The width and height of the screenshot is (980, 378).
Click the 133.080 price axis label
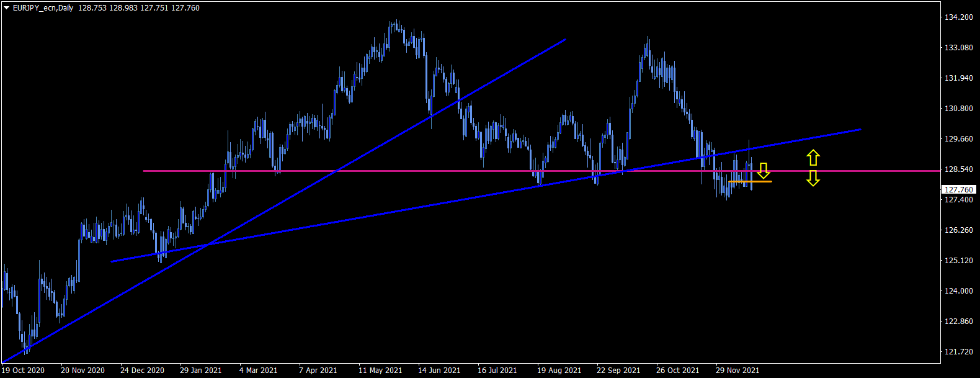[x=958, y=48]
